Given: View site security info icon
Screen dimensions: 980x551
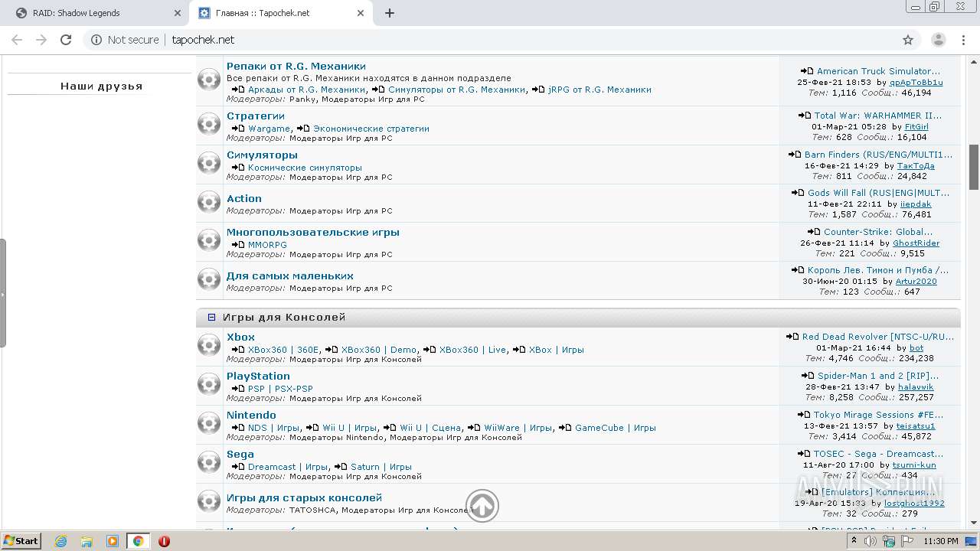Looking at the screenshot, I should (x=96, y=40).
